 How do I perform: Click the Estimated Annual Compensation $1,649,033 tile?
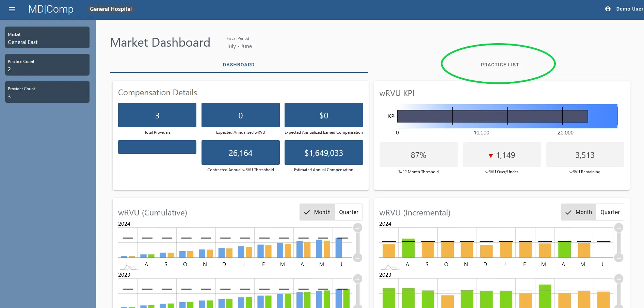coord(324,153)
